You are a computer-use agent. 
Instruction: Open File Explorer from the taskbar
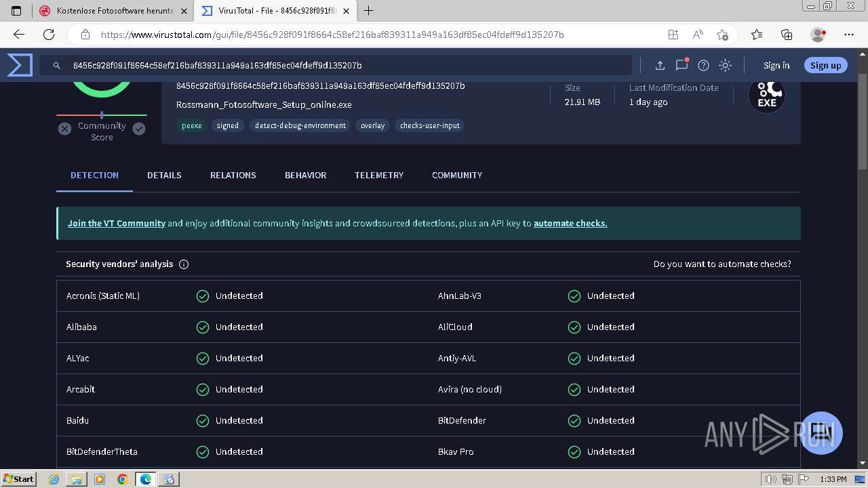click(x=77, y=479)
